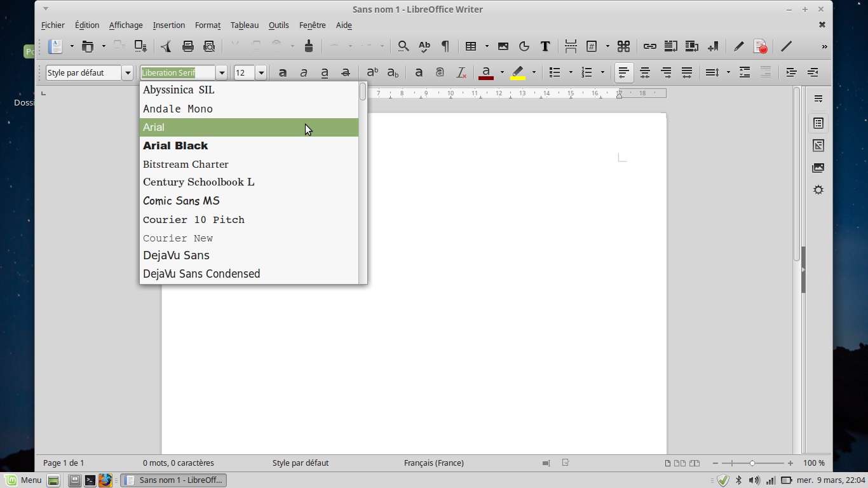Toggle underline formatting

(325, 72)
